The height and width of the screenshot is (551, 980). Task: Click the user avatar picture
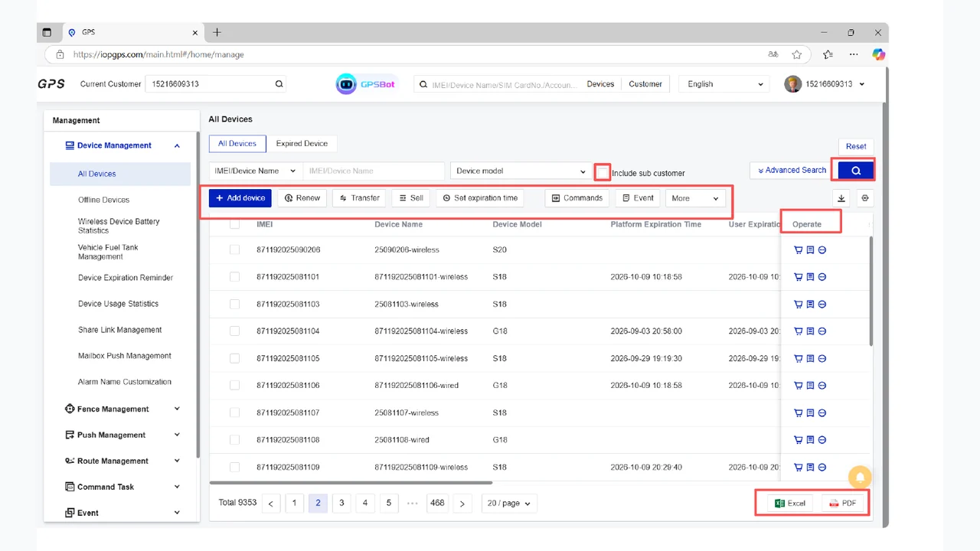792,84
